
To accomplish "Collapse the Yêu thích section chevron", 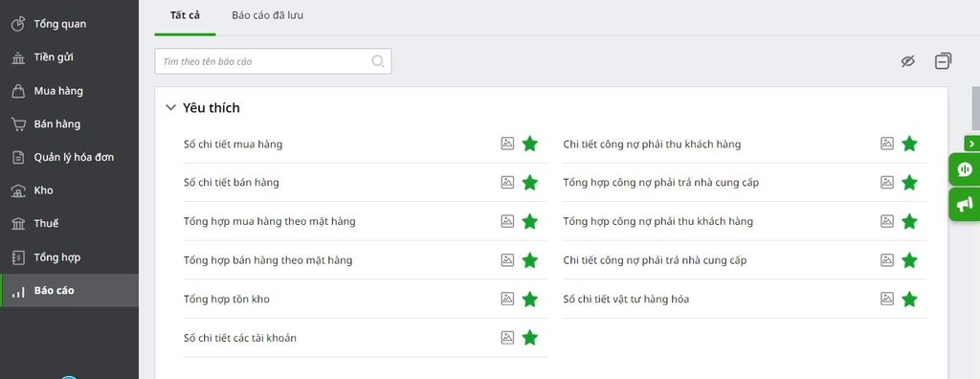I will click(170, 107).
